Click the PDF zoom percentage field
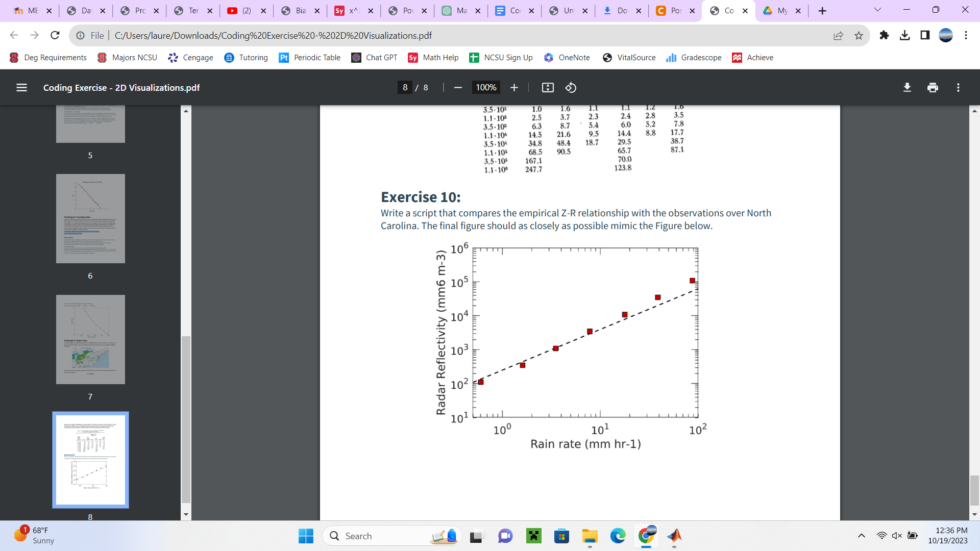The image size is (980, 551). 485,88
